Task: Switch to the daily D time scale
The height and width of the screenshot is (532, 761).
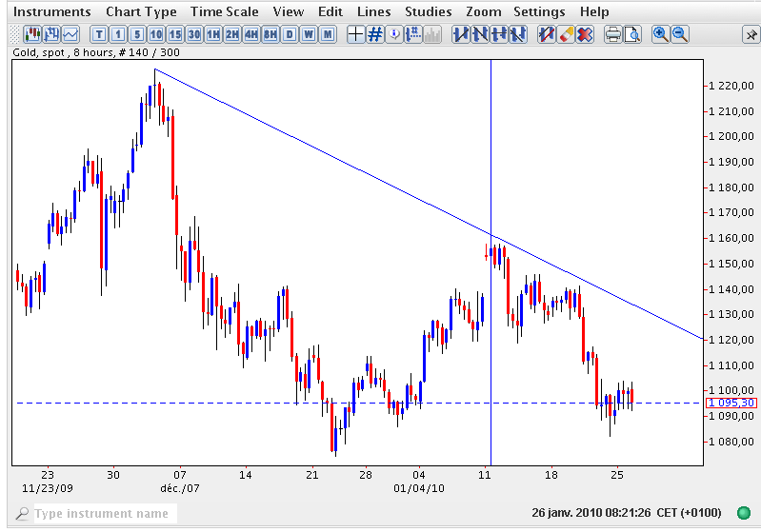Action: coord(290,34)
